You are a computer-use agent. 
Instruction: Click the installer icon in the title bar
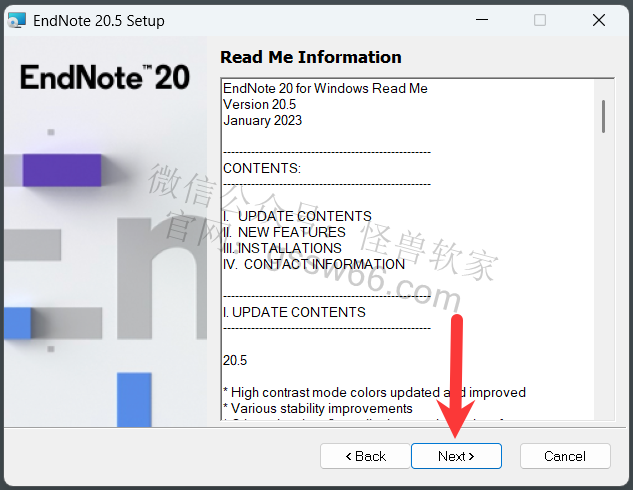(17, 20)
